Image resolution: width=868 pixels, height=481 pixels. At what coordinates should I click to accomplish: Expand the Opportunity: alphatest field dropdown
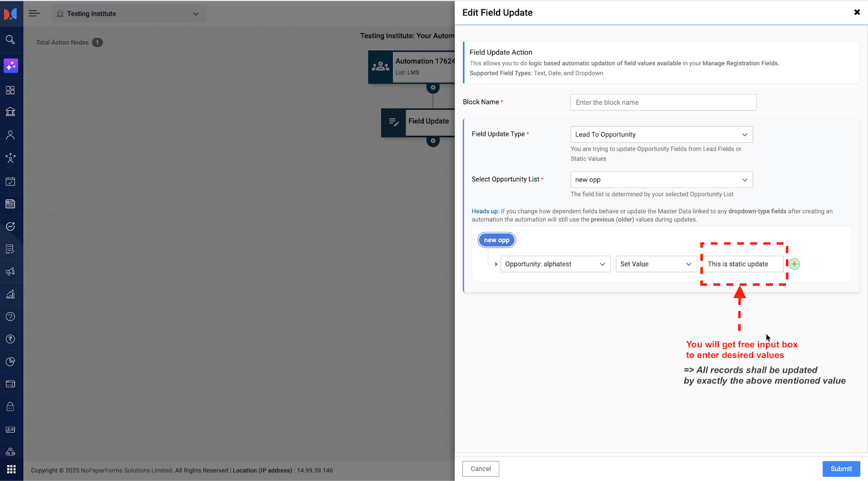click(555, 264)
